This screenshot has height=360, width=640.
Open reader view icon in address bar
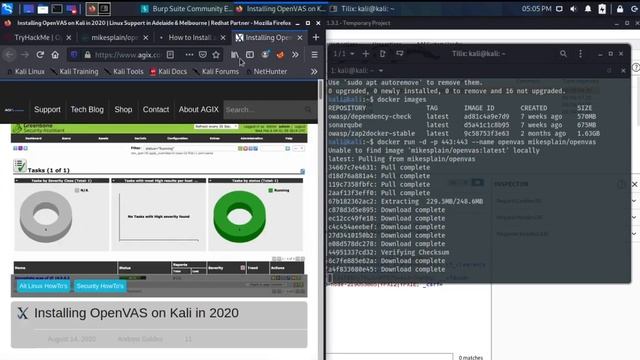[x=170, y=55]
